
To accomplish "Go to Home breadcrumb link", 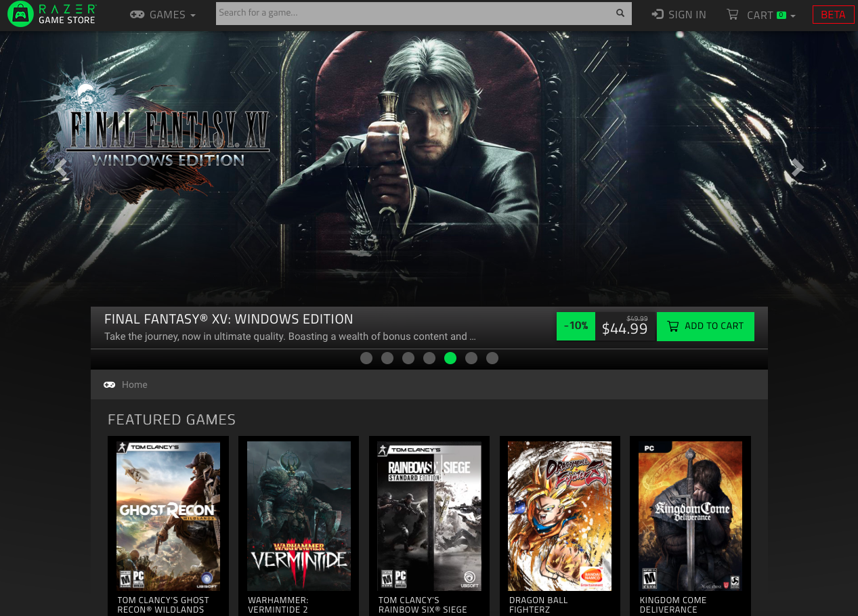I will (134, 384).
